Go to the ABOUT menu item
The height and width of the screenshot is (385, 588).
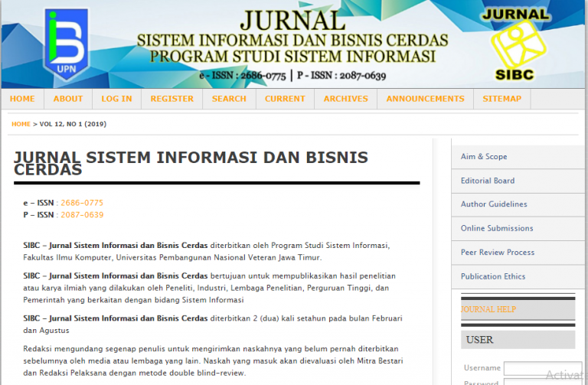[x=68, y=99]
